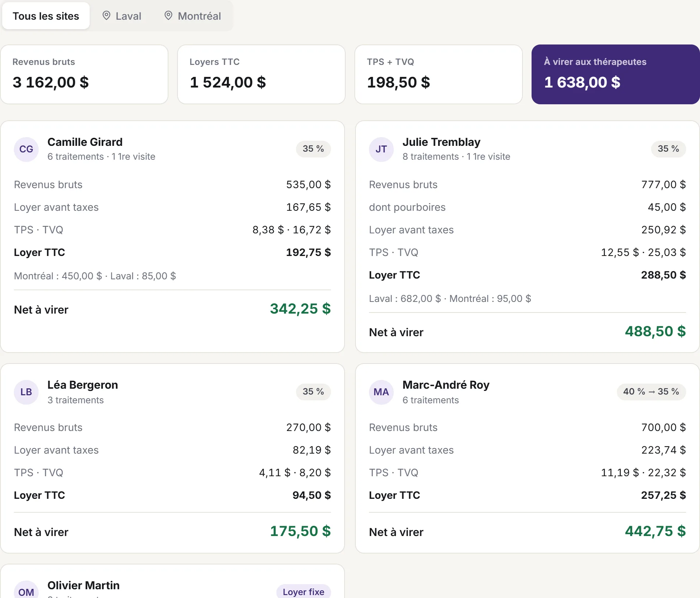Click the dont pourboires label in Julie's card

[x=407, y=207]
